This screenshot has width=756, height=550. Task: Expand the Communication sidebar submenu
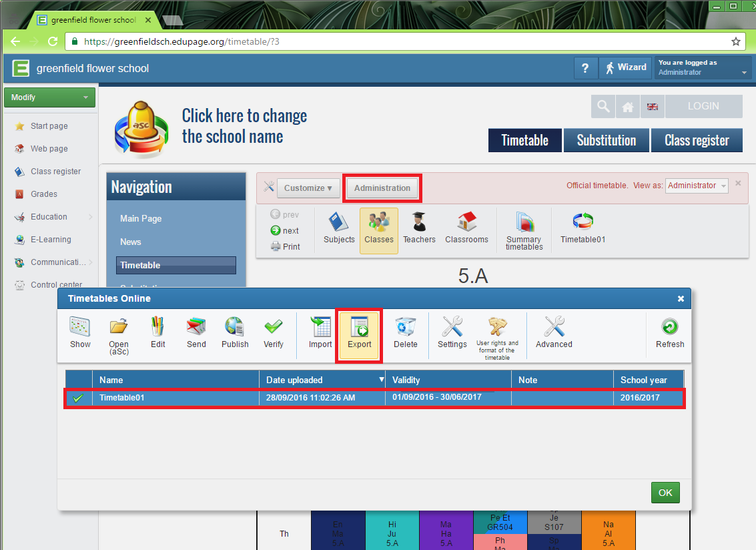pyautogui.click(x=91, y=262)
